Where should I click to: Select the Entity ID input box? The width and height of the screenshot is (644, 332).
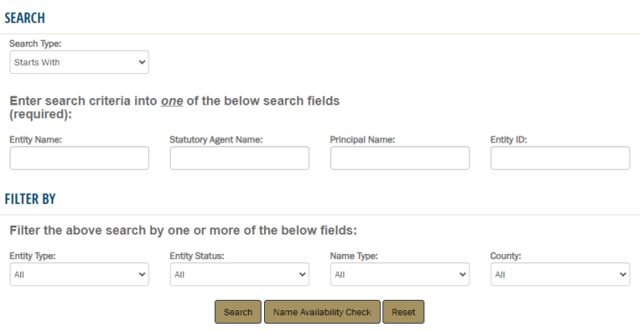tap(559, 158)
